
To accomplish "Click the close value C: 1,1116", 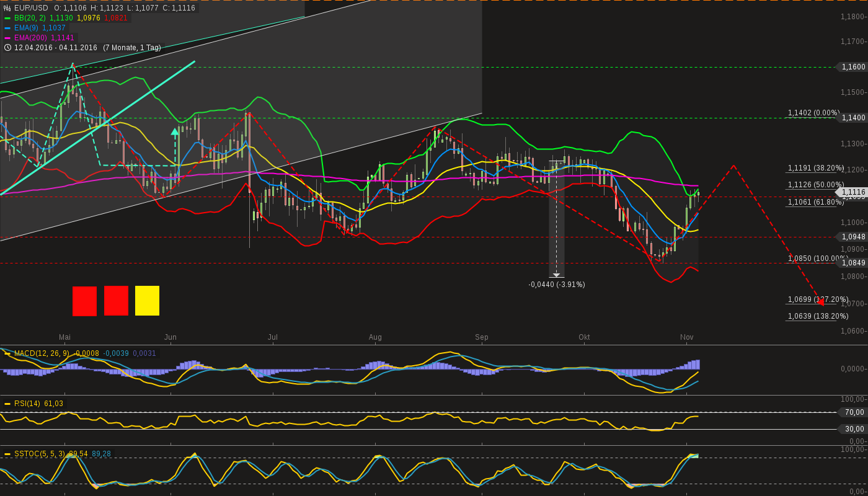I will tap(178, 8).
